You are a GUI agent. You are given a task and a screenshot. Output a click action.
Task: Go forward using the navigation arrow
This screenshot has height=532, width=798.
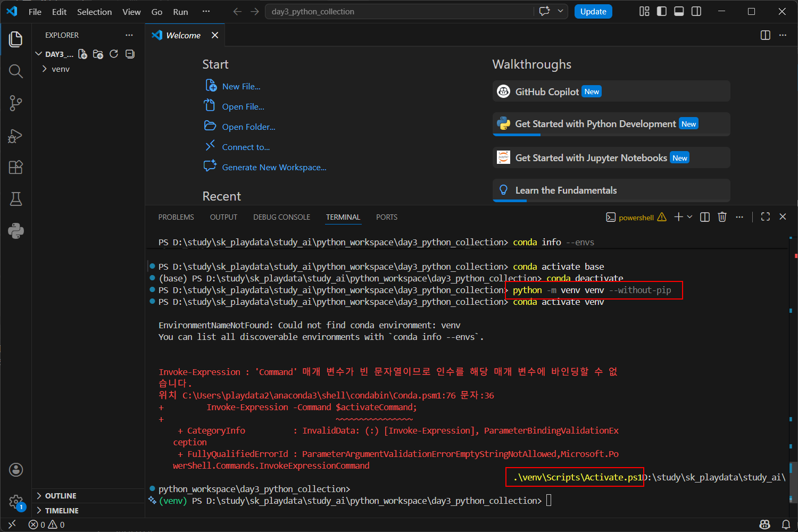point(255,12)
